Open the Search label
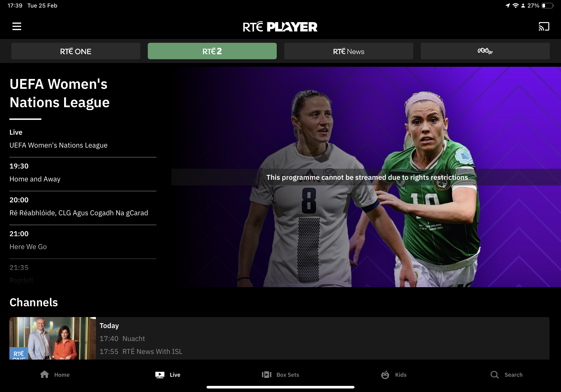Image resolution: width=561 pixels, height=392 pixels. [514, 375]
